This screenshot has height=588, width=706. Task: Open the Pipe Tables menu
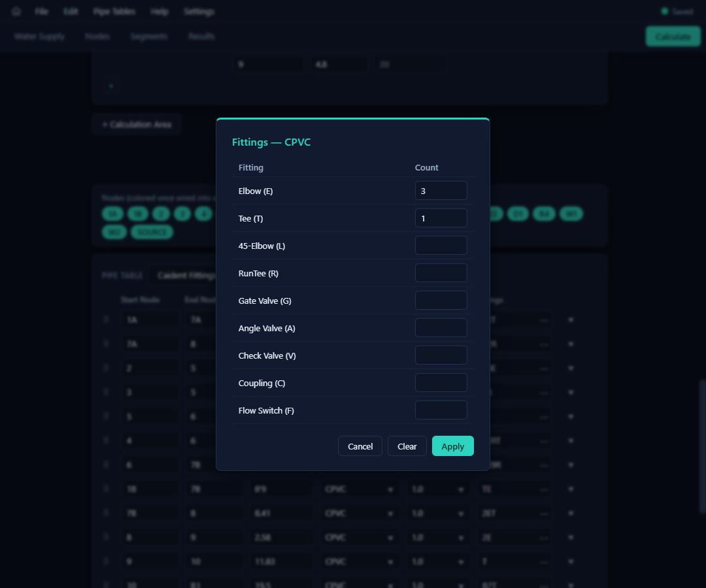click(x=114, y=11)
